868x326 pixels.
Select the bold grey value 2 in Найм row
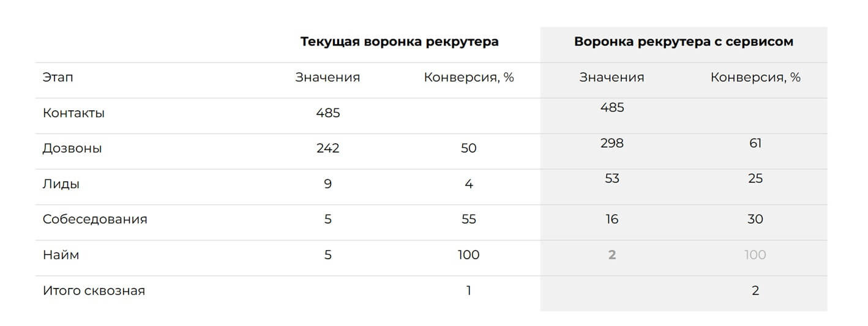(x=612, y=255)
